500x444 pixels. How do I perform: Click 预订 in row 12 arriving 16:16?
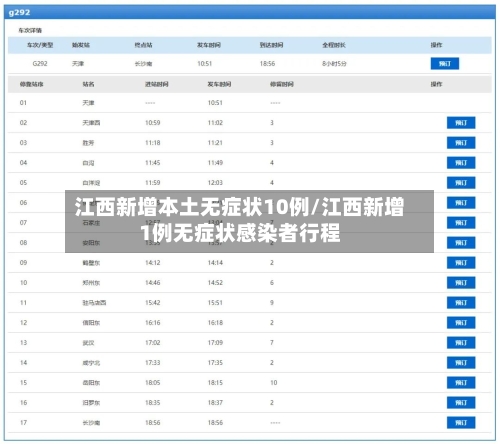[x=461, y=323]
